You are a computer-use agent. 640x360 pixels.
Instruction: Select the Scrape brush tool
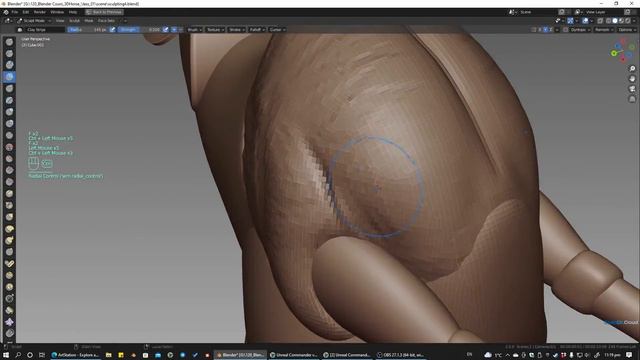click(9, 182)
